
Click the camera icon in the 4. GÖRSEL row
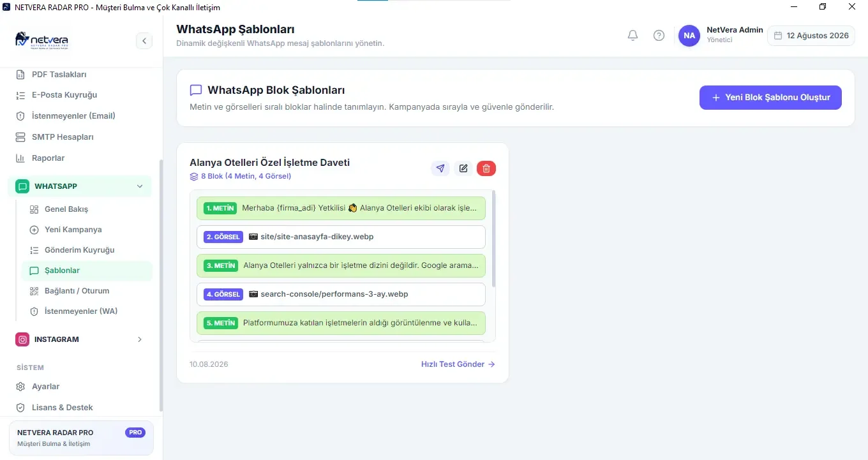(253, 294)
